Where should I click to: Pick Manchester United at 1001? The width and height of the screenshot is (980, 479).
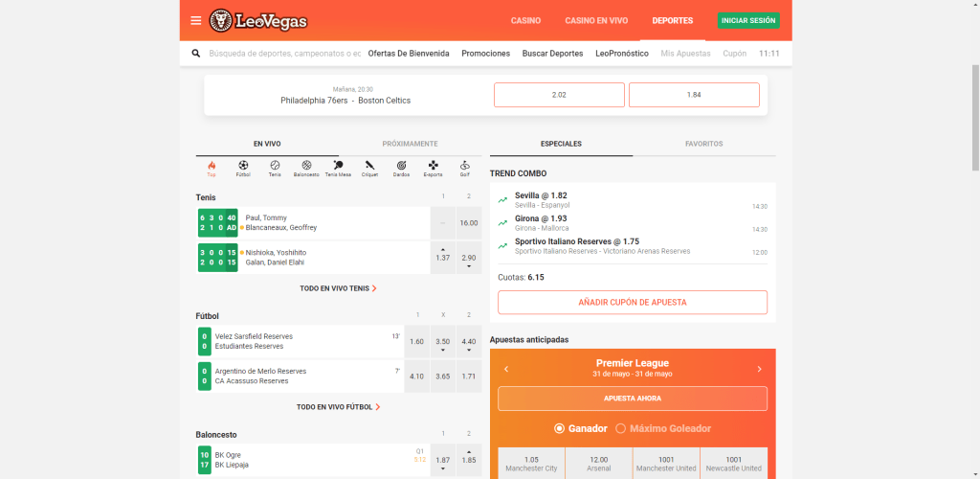point(666,464)
